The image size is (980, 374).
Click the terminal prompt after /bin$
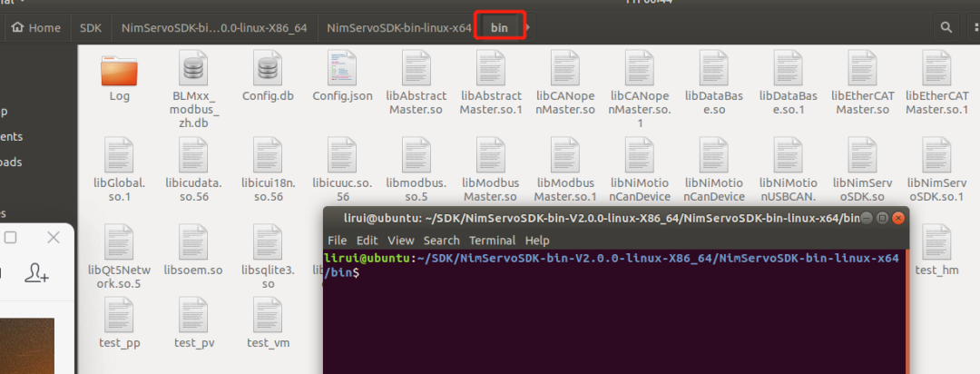(362, 272)
